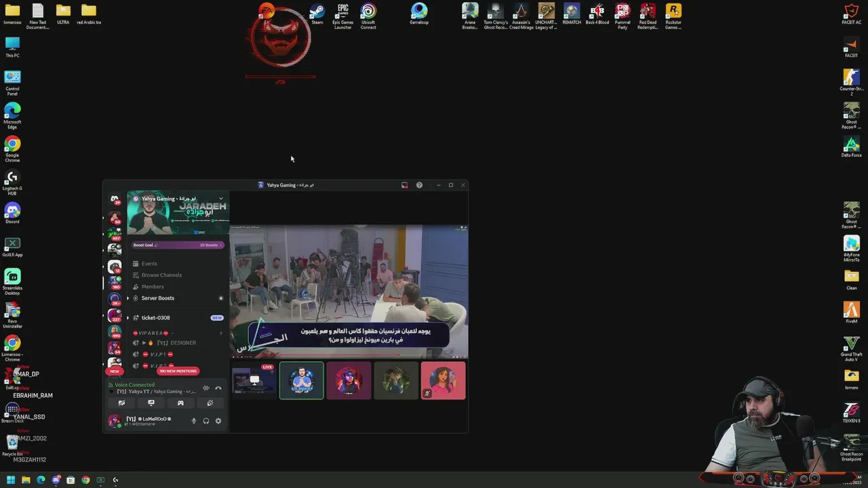The height and width of the screenshot is (488, 868).
Task: Open Revo Uninstaller desktop icon
Action: pyautogui.click(x=12, y=315)
